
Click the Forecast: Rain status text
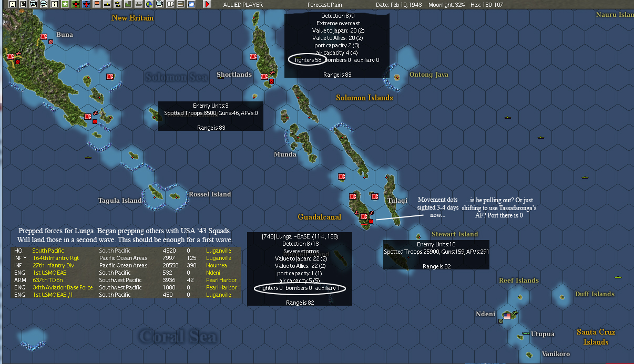pos(324,4)
